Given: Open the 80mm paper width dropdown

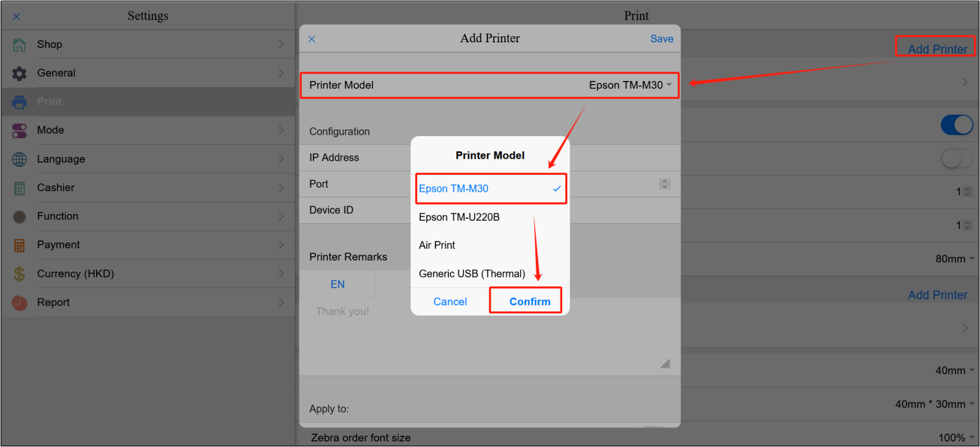Looking at the screenshot, I should tap(954, 259).
